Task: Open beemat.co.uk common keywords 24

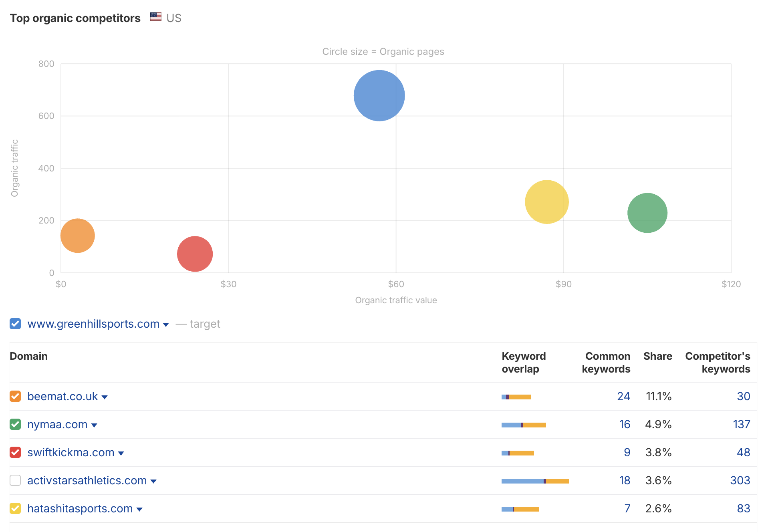Action: 623,396
